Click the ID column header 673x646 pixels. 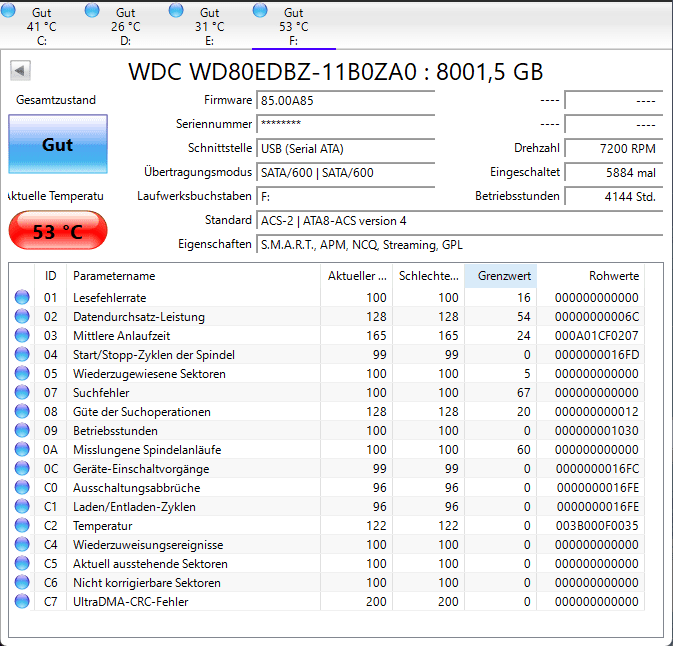coord(50,276)
